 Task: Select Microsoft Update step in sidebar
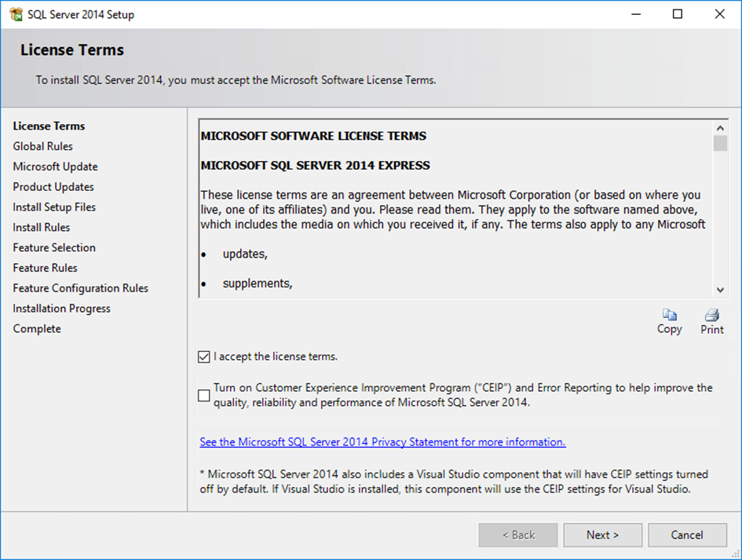pyautogui.click(x=56, y=167)
